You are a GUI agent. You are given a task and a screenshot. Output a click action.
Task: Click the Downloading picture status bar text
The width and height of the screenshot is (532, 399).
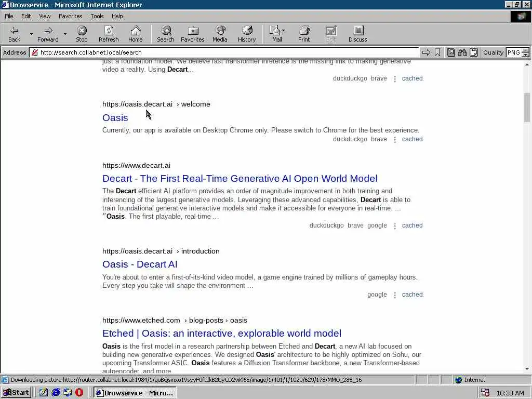pos(187,380)
